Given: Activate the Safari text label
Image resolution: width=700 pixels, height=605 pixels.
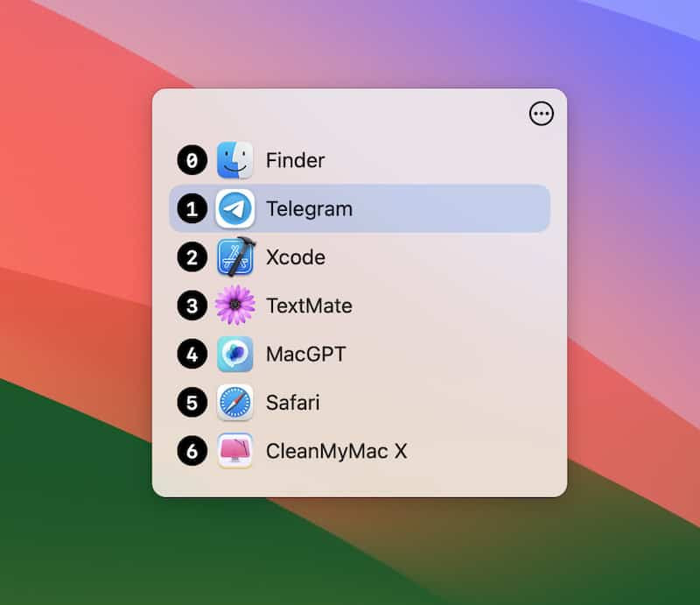Looking at the screenshot, I should point(292,403).
